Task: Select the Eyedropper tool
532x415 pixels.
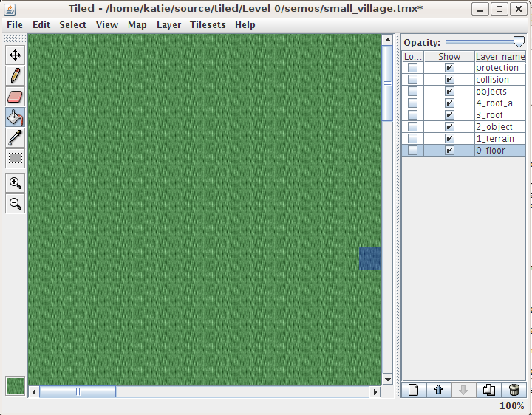Action: pyautogui.click(x=16, y=137)
